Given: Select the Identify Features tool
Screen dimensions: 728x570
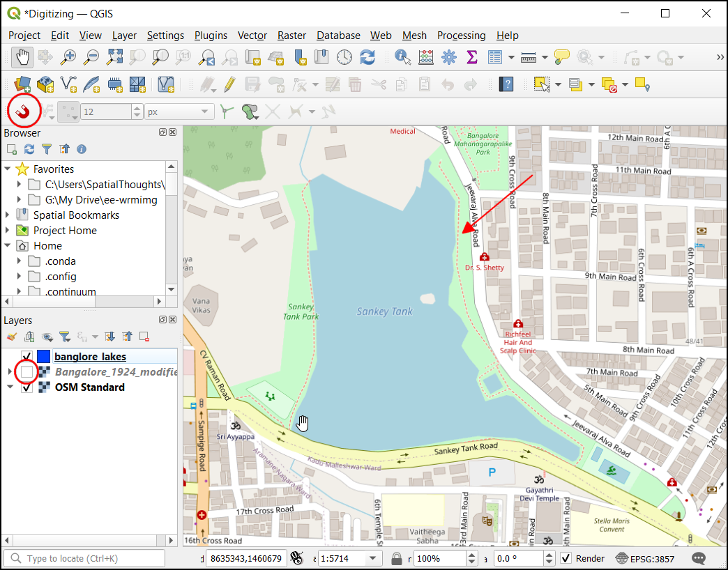Looking at the screenshot, I should tap(402, 58).
